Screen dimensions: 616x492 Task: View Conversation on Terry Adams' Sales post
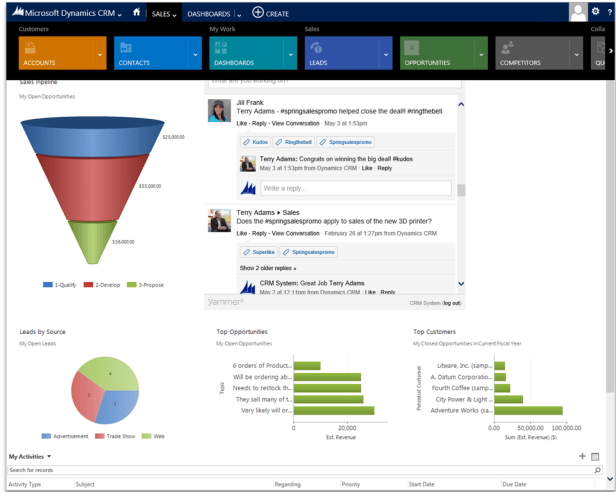[x=295, y=233]
